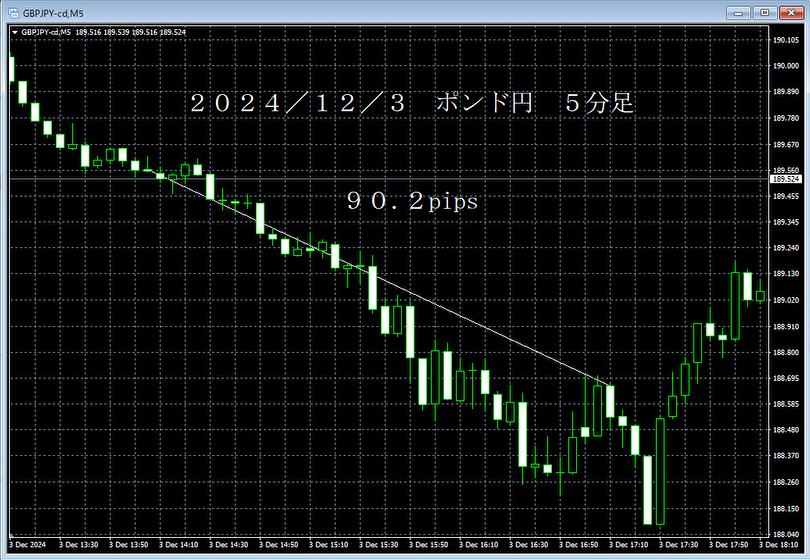Screen dimensions: 810x560
Task: Click price scale value 189.780
Action: tap(786, 118)
